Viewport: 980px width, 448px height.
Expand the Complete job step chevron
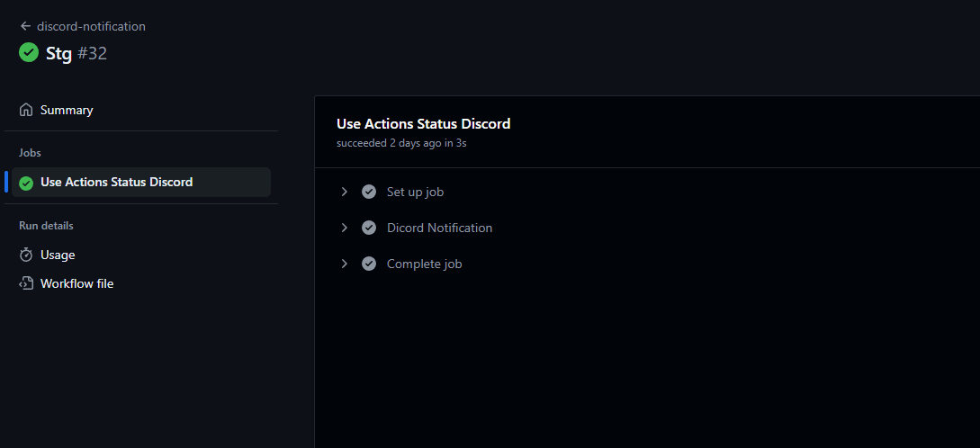pyautogui.click(x=344, y=264)
